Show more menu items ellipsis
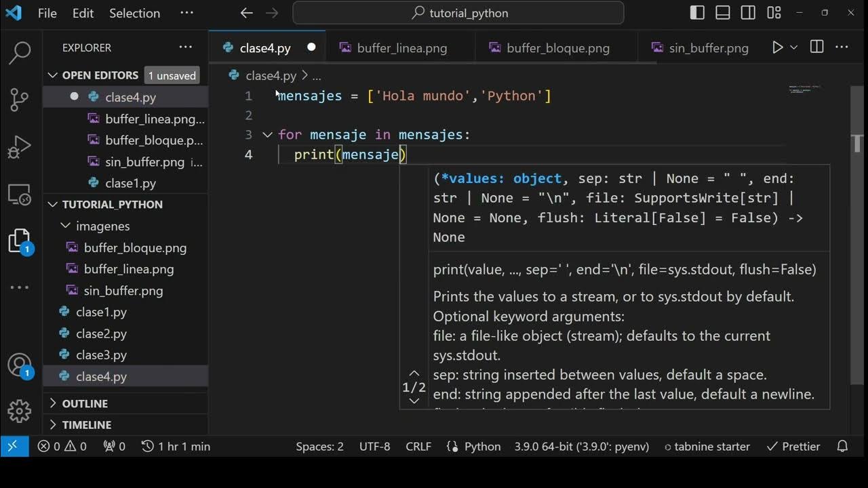The width and height of the screenshot is (868, 488). (x=186, y=13)
